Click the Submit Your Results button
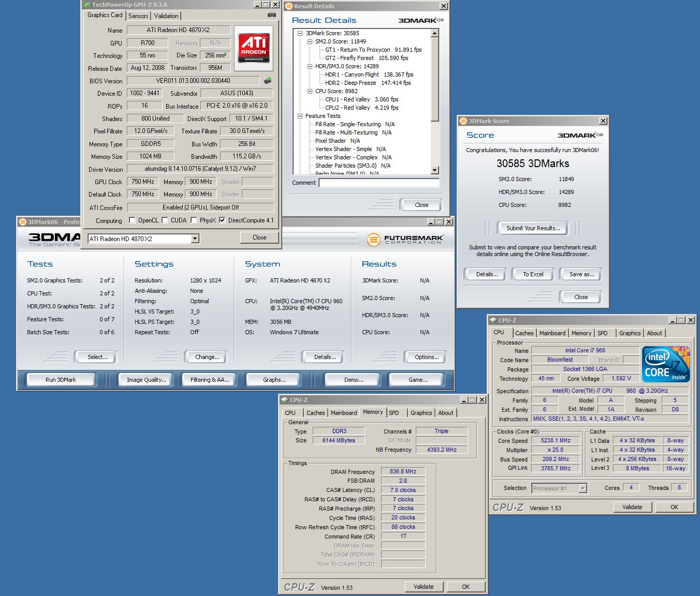700x596 pixels. point(533,228)
